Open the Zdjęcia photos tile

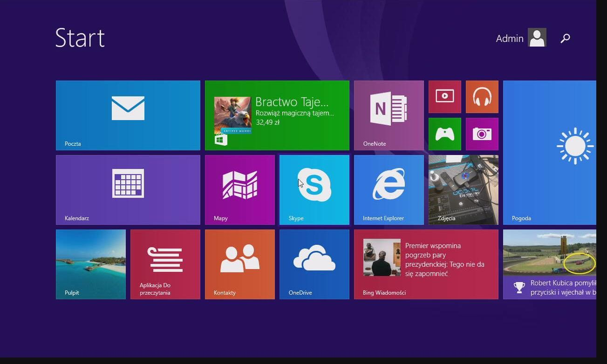(463, 190)
